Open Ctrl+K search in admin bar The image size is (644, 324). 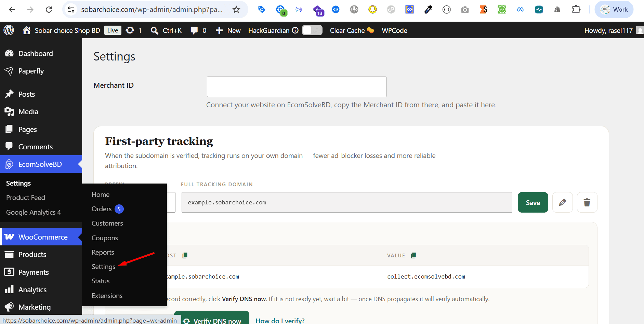click(166, 30)
